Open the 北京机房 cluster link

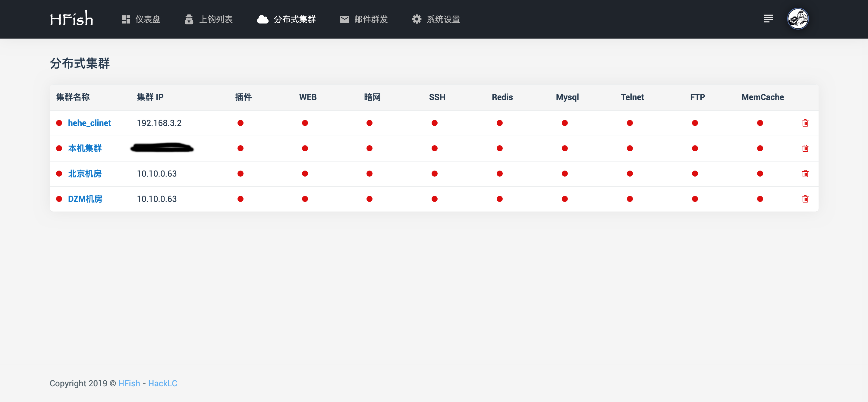(x=85, y=174)
